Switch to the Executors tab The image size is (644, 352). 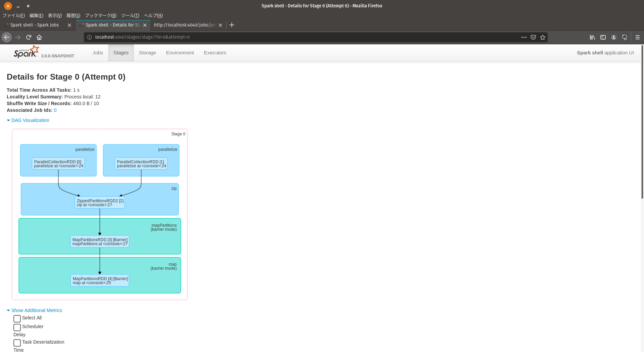215,52
